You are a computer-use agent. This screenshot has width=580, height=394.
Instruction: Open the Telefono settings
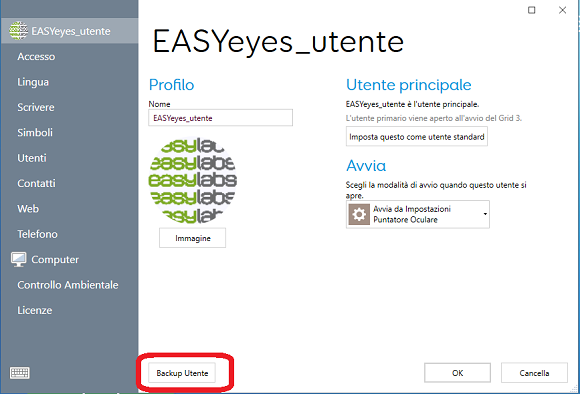click(x=37, y=234)
